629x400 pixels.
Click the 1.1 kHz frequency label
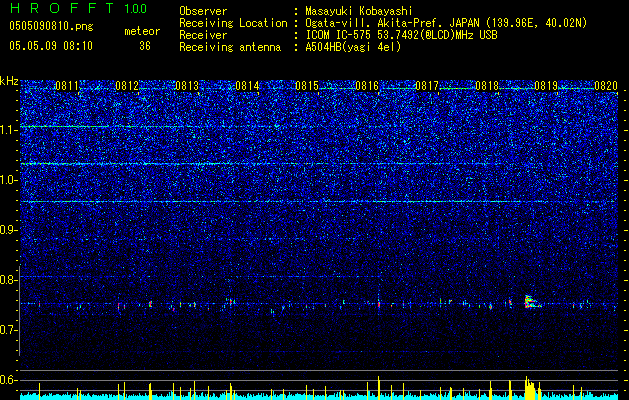click(9, 130)
